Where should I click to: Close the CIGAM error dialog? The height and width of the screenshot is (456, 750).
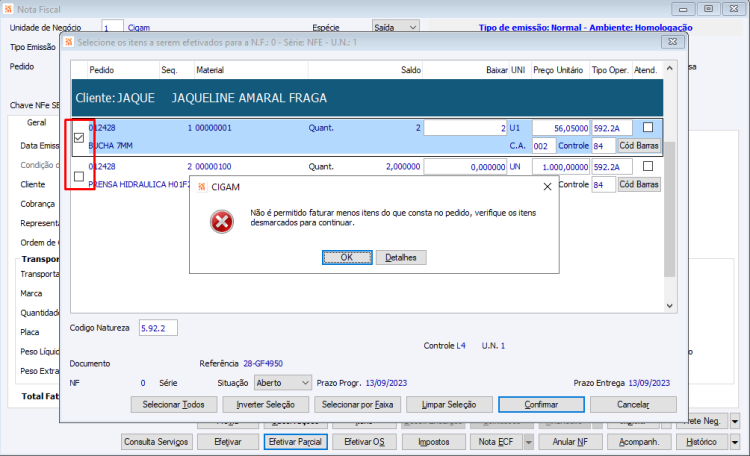pos(547,187)
